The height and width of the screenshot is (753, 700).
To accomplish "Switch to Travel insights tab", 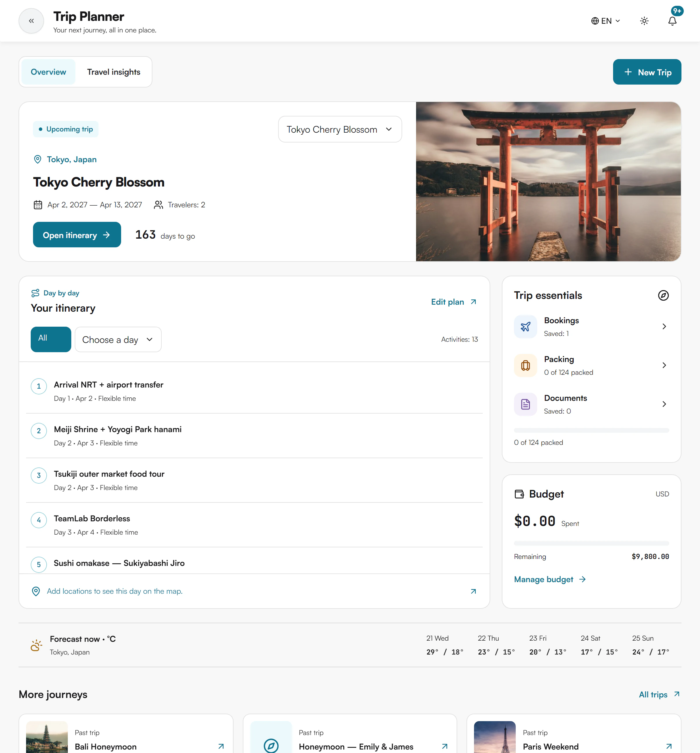I will 114,72.
